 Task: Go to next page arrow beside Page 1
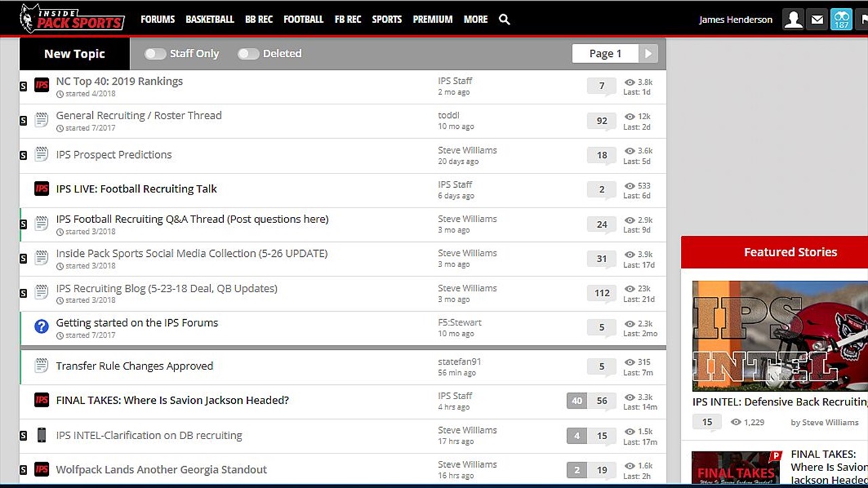[x=648, y=54]
